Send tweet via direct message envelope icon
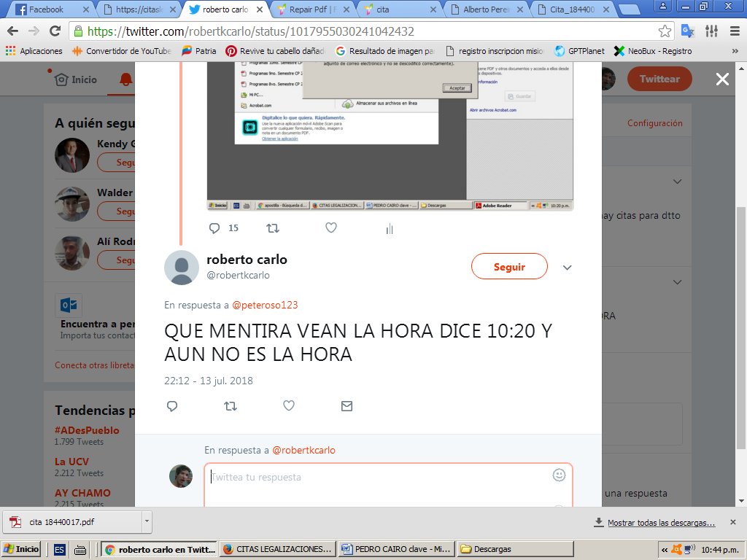This screenshot has width=747, height=560. [347, 406]
